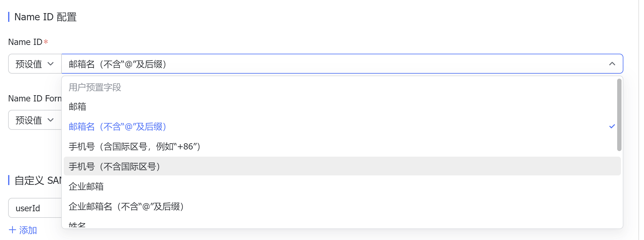Click the dropdown list scrollbar thumb

click(x=619, y=115)
